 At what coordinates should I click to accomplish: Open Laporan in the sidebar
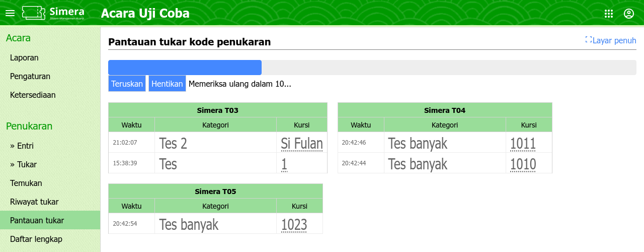(24, 57)
